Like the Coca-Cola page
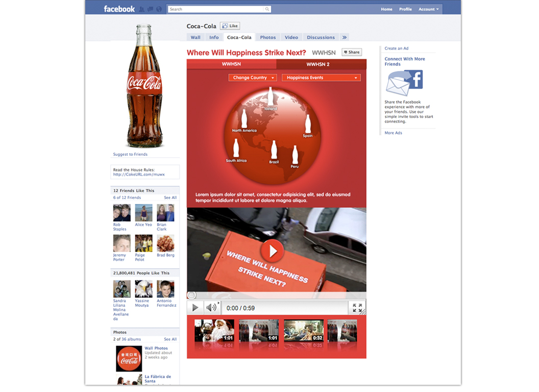539x392 pixels. click(x=230, y=26)
